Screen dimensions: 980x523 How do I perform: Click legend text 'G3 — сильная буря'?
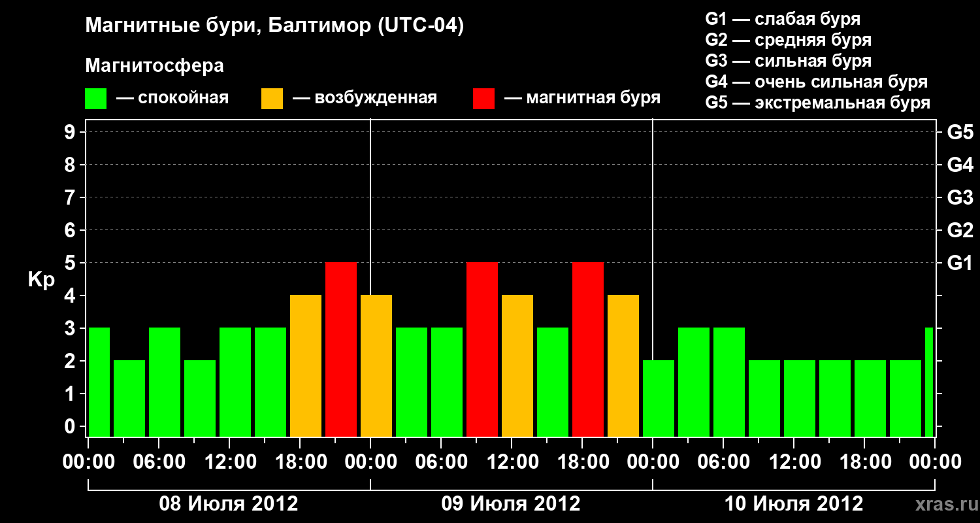click(x=789, y=61)
